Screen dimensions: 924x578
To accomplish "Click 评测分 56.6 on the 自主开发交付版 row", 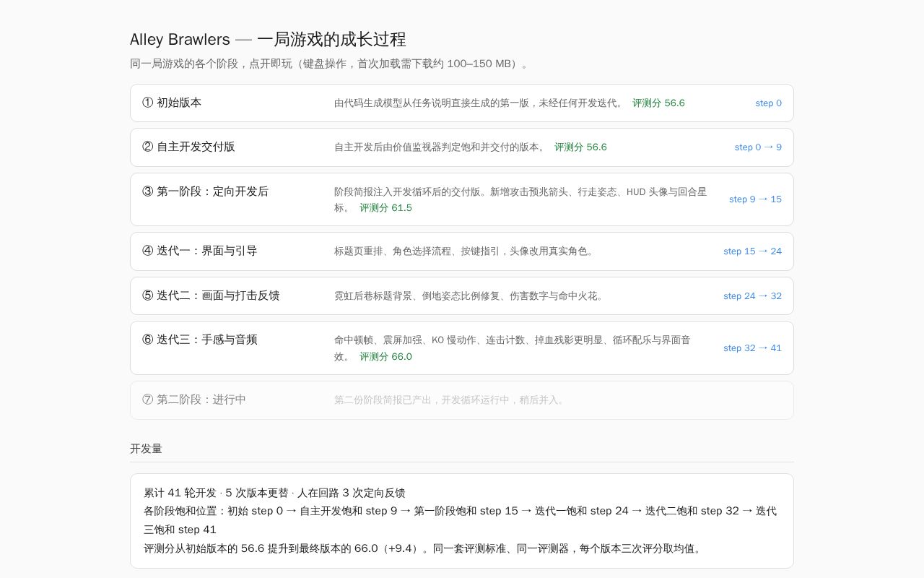I will (580, 147).
